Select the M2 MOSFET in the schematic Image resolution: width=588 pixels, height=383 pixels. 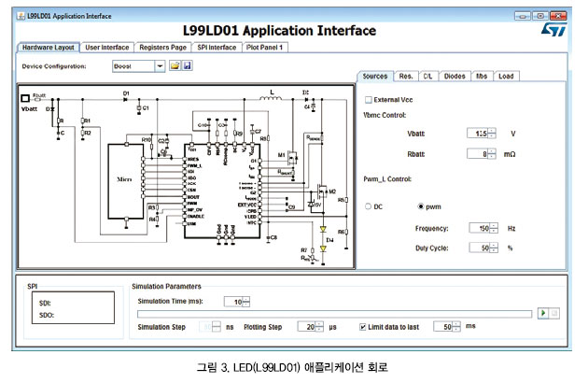pos(322,191)
